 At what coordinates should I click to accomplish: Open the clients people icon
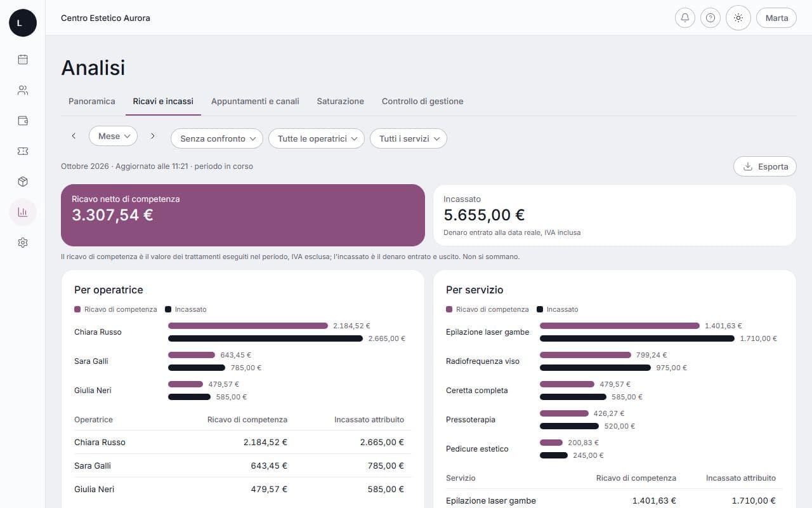[x=23, y=90]
